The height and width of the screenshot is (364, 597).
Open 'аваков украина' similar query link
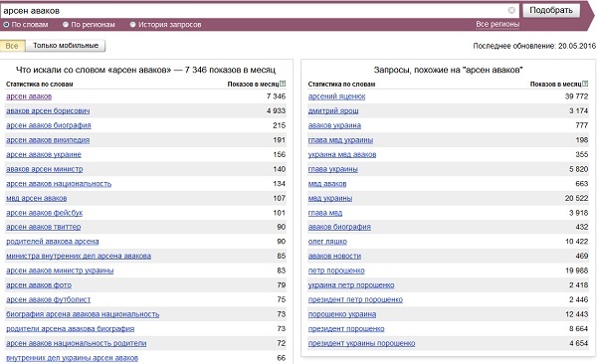tap(334, 125)
